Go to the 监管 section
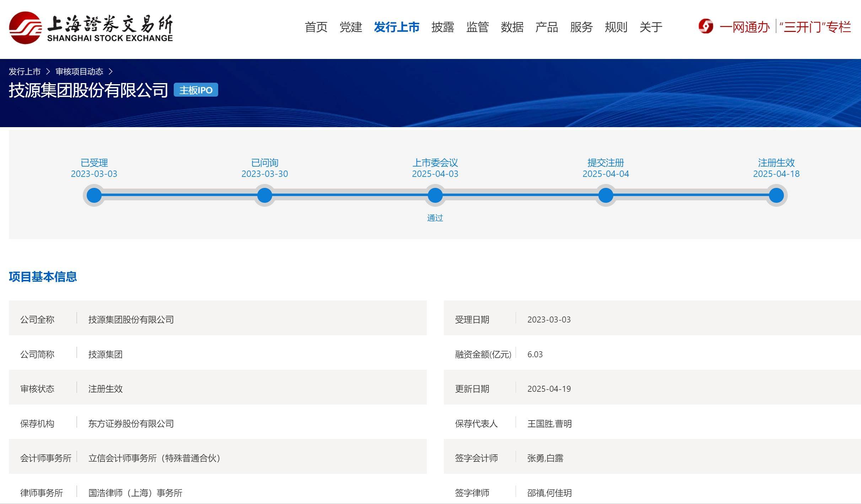Image resolution: width=861 pixels, height=504 pixels. pyautogui.click(x=477, y=27)
